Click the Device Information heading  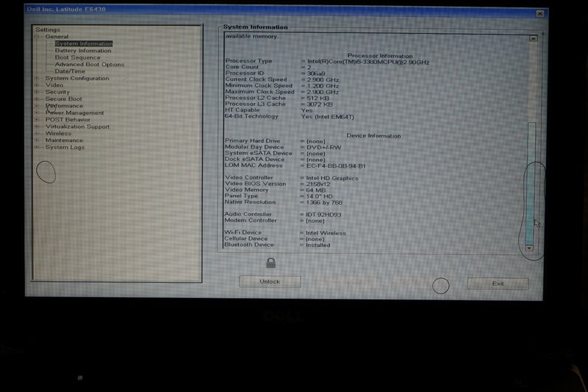pos(373,136)
